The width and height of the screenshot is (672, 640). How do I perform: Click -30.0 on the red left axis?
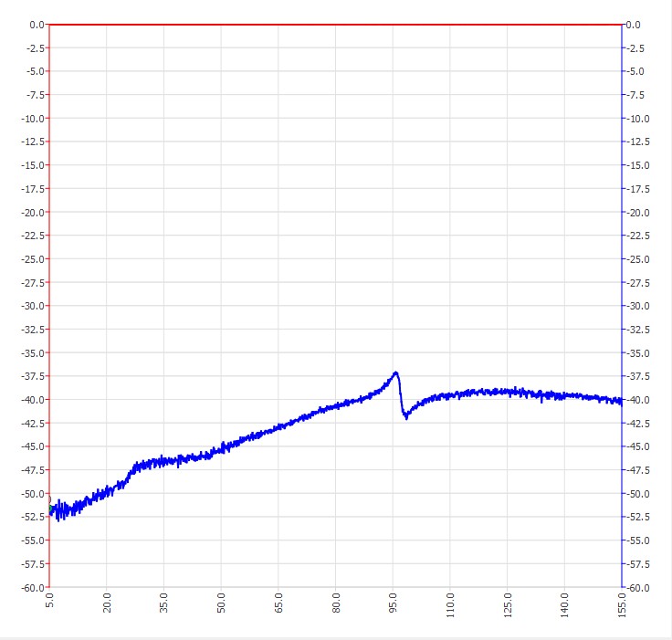(x=33, y=306)
